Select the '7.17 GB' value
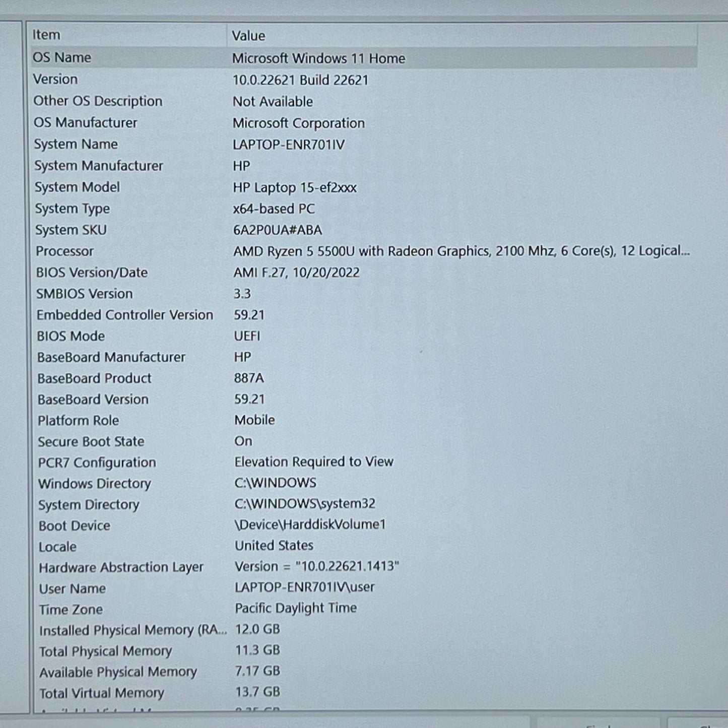This screenshot has height=728, width=728. coord(258,672)
